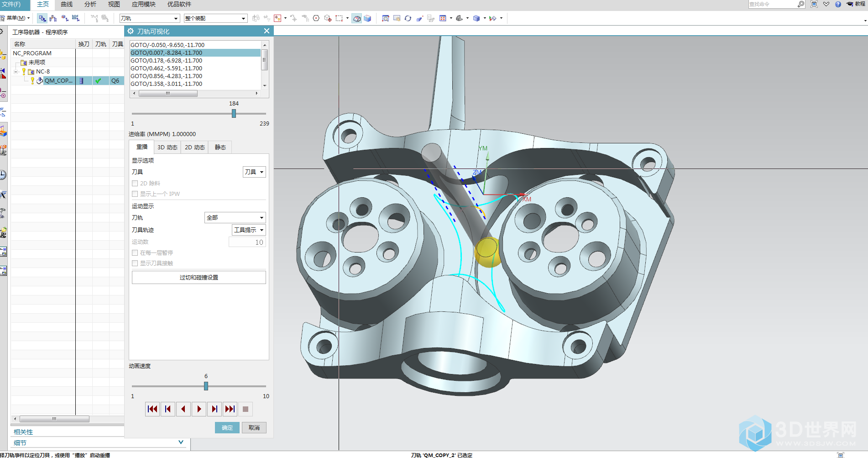868x458 pixels.
Task: Open the 曲线 ribbon tab
Action: (x=67, y=4)
